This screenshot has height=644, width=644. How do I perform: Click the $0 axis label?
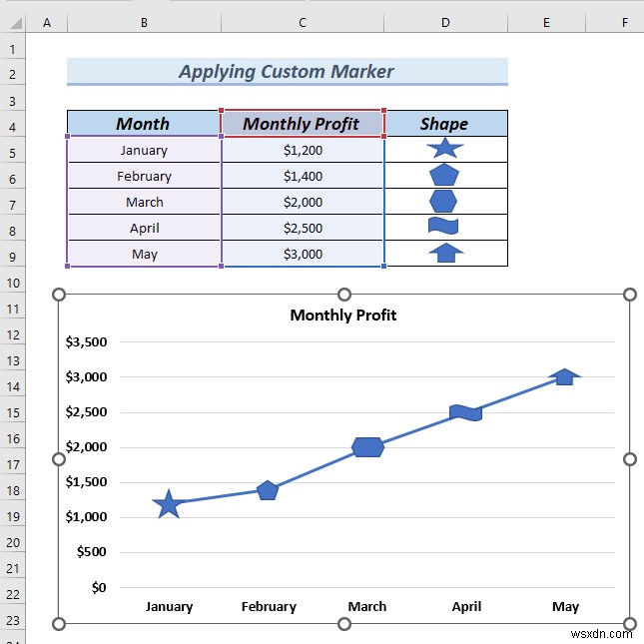coord(99,587)
